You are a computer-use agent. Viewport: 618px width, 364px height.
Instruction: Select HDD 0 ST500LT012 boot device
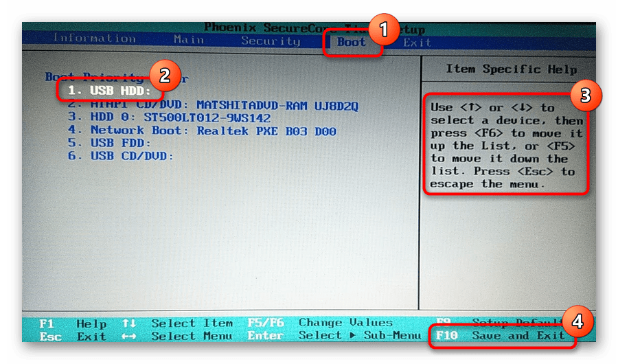pyautogui.click(x=169, y=117)
